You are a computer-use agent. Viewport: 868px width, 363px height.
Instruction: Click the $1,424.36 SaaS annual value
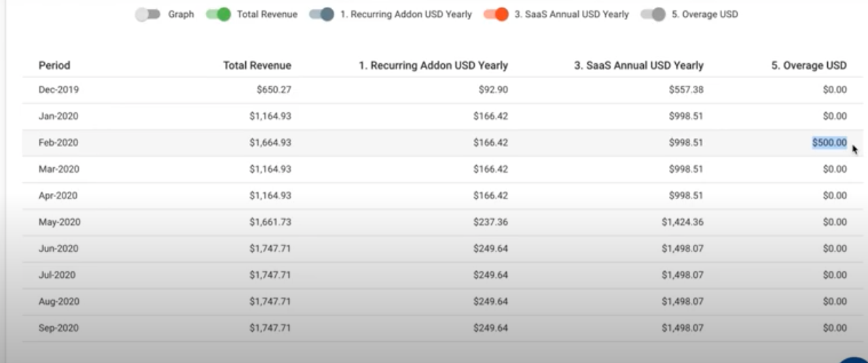coord(683,222)
